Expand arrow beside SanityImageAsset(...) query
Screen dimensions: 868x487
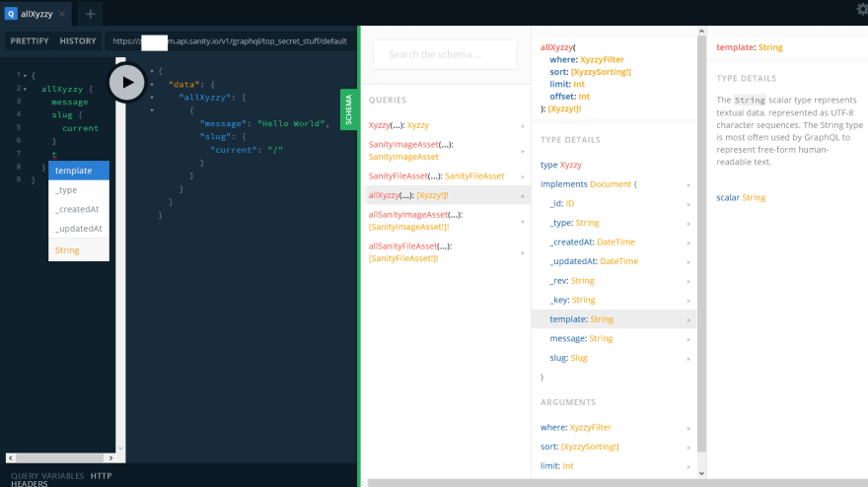click(523, 151)
